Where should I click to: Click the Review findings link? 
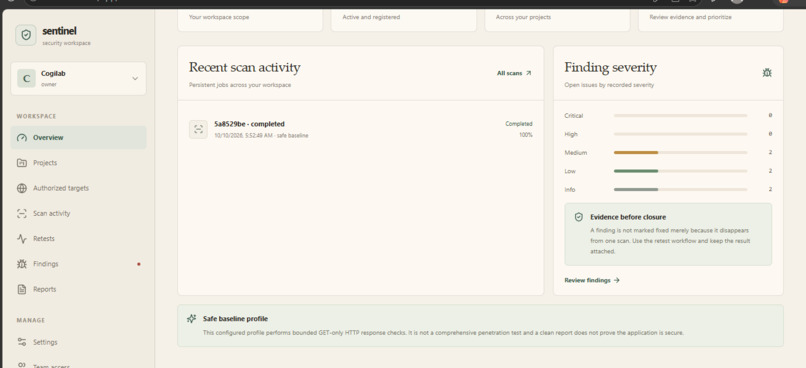(592, 280)
